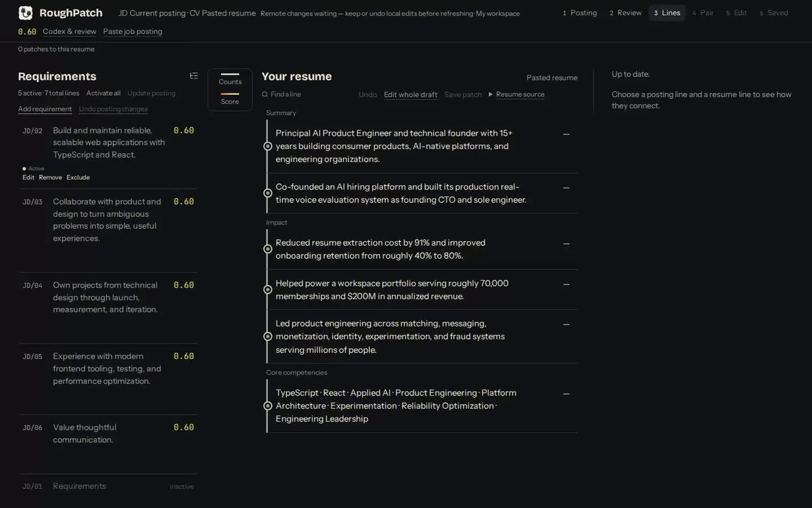Click the Pasted resume label above the resume
This screenshot has height=508, width=812.
click(552, 78)
